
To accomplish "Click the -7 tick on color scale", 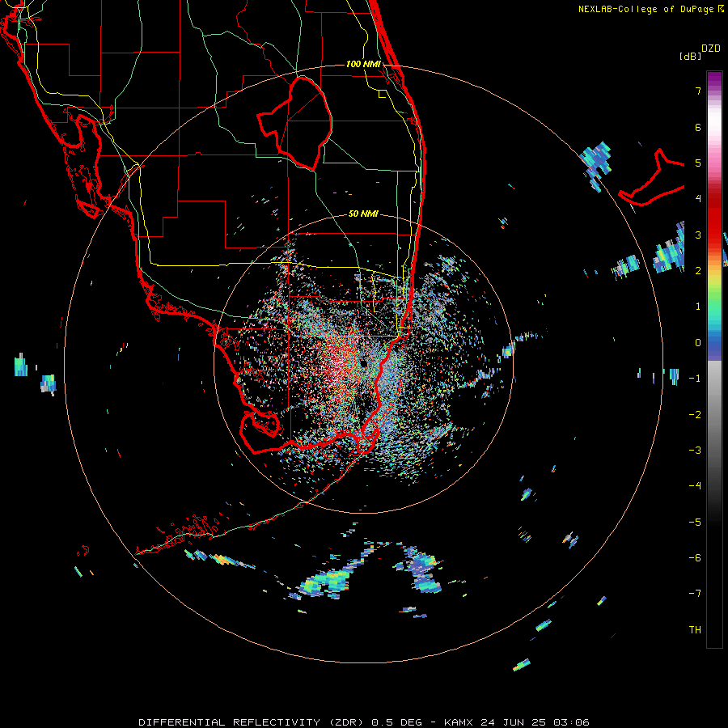I will point(695,594).
